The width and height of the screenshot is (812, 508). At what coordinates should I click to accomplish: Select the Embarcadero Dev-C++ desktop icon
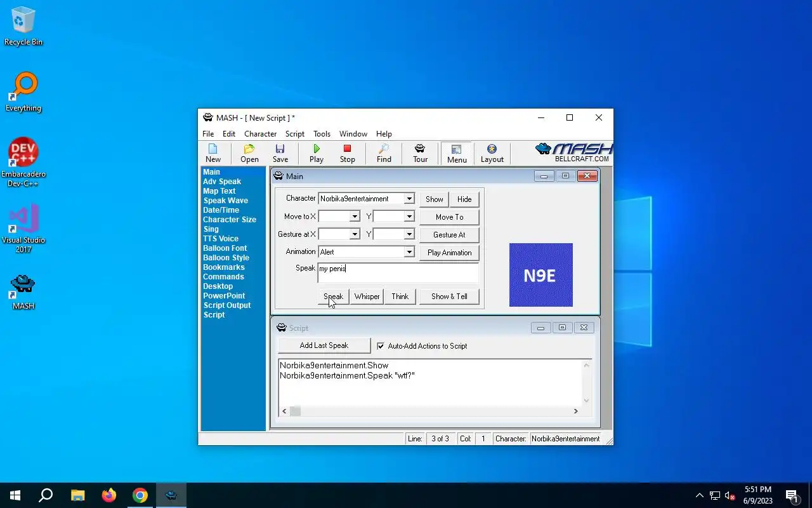(23, 163)
